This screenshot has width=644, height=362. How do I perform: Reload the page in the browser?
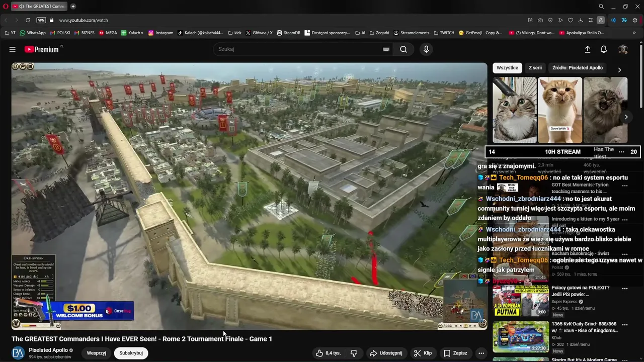[x=28, y=20]
